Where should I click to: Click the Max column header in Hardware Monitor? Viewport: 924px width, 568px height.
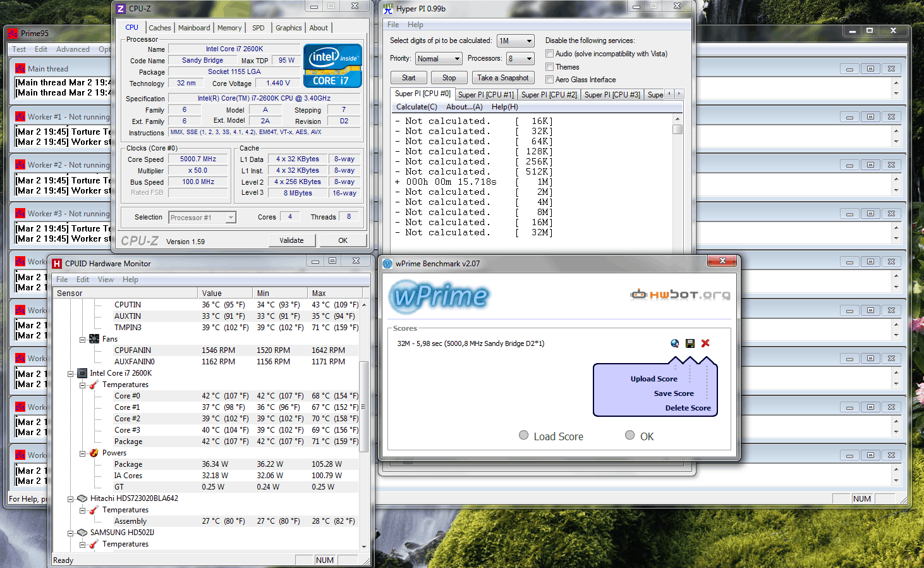click(x=335, y=293)
